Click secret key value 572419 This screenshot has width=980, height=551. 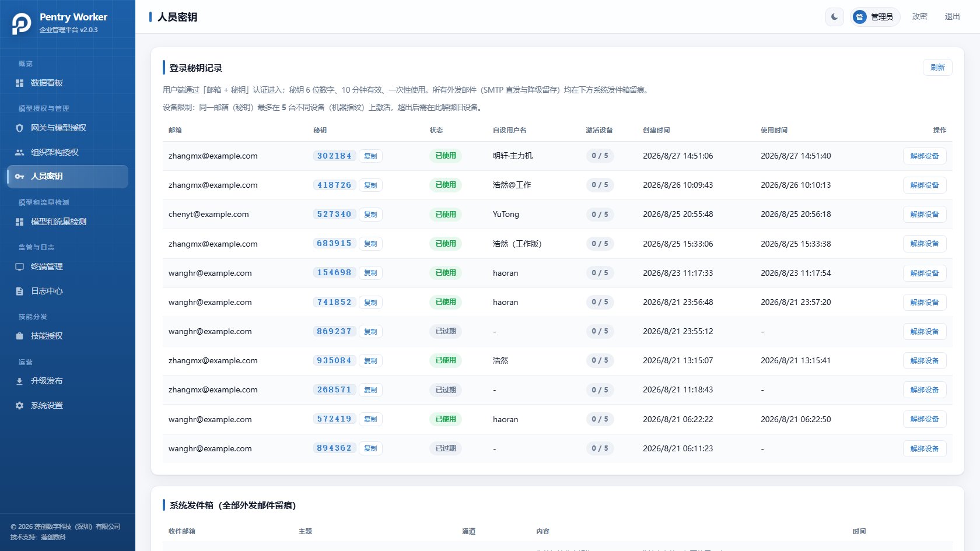(x=334, y=419)
